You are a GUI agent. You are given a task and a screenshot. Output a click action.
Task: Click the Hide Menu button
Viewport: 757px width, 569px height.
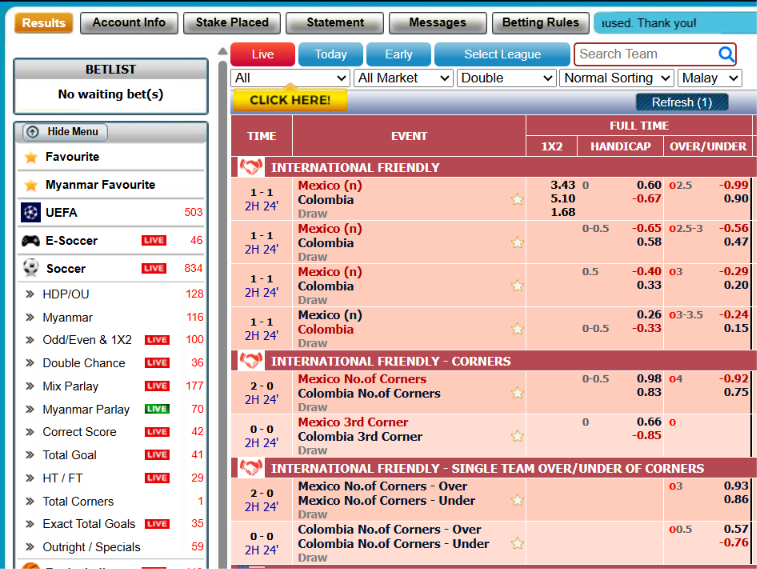pyautogui.click(x=65, y=132)
